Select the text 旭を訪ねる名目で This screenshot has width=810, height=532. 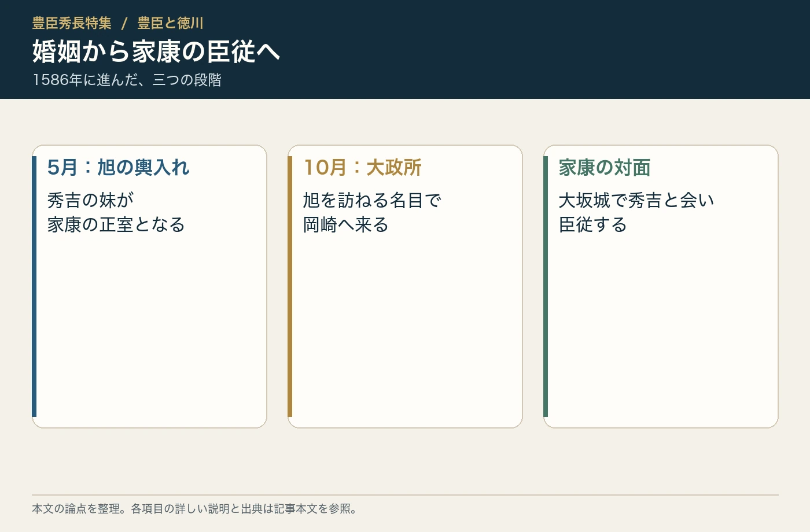click(x=373, y=200)
